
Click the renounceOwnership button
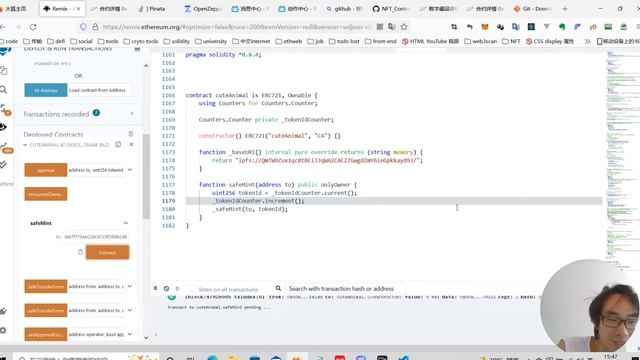46,194
